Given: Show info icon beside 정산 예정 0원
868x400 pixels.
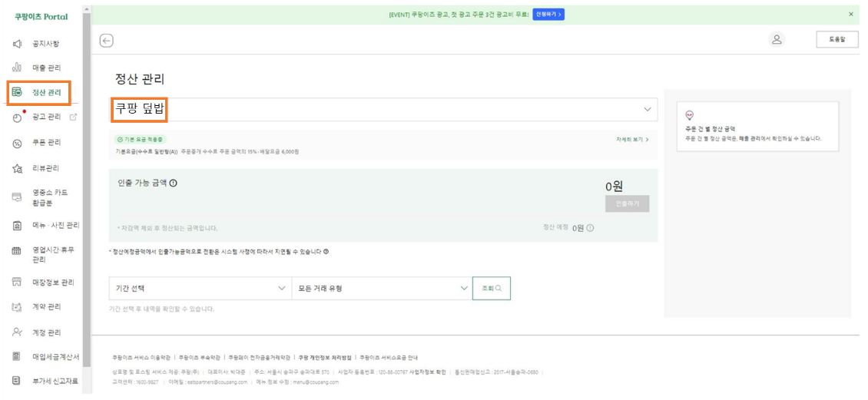Looking at the screenshot, I should click(x=590, y=228).
